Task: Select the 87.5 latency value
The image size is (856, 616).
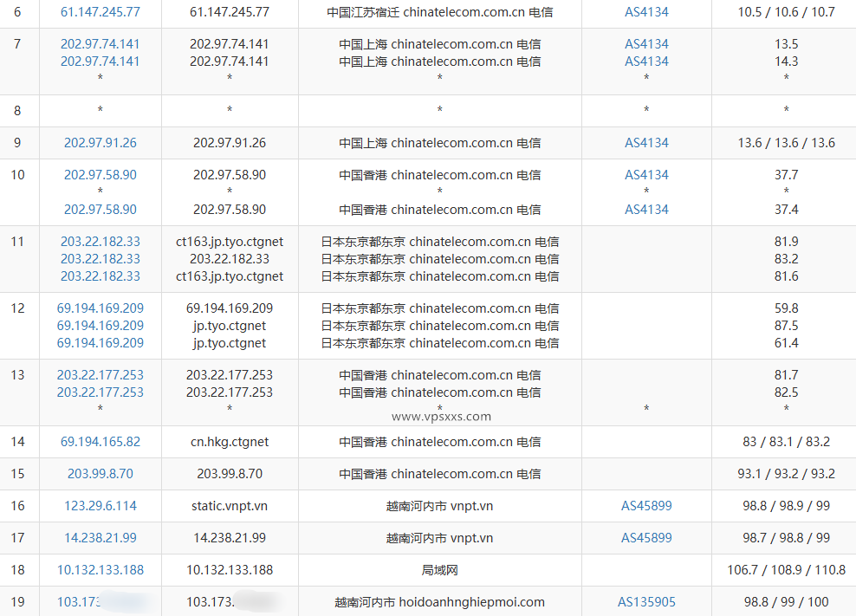Action: [x=786, y=326]
